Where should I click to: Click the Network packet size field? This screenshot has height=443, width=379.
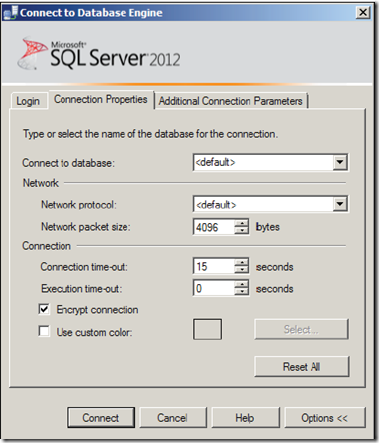(x=214, y=227)
